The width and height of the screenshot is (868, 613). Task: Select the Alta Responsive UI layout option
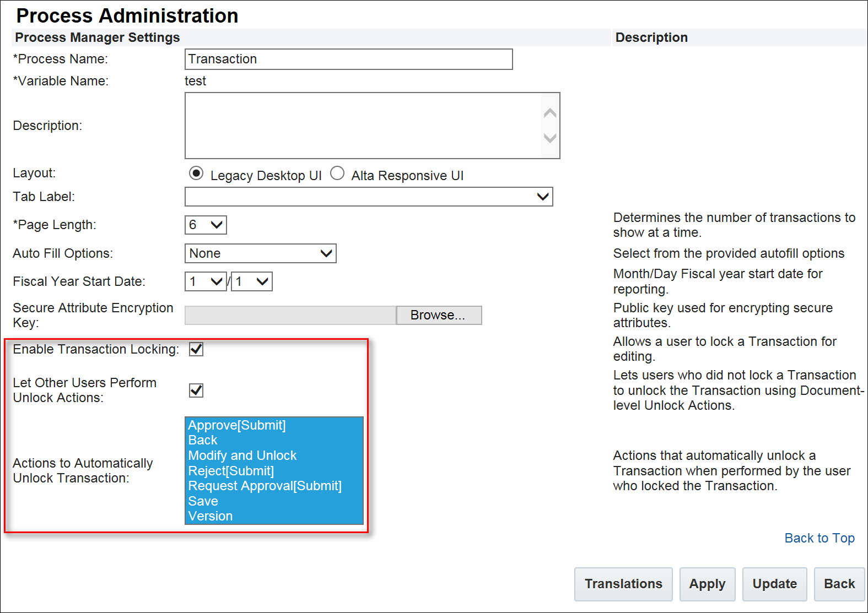[337, 173]
